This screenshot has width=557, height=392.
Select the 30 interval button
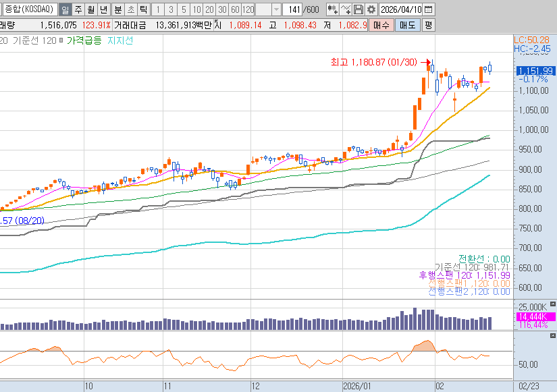[x=222, y=9]
